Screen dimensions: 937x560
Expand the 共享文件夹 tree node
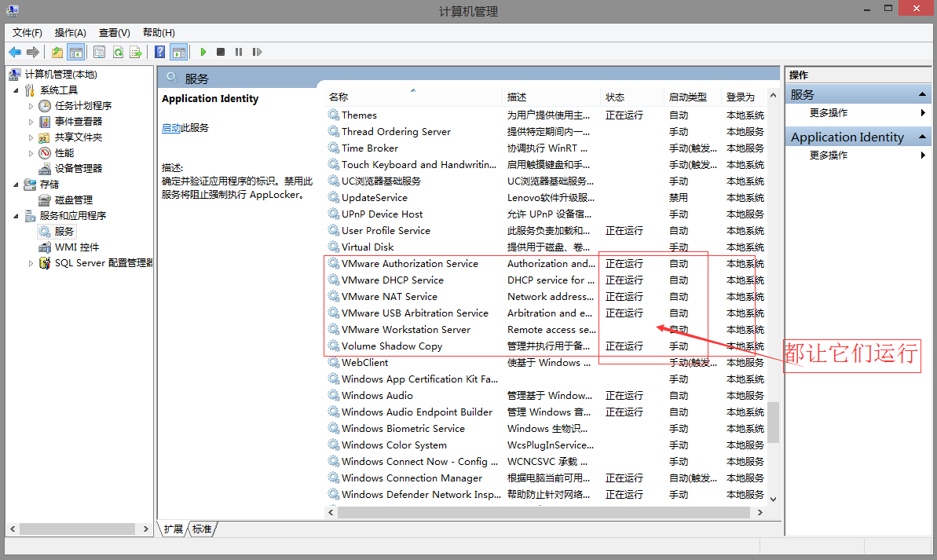[31, 137]
